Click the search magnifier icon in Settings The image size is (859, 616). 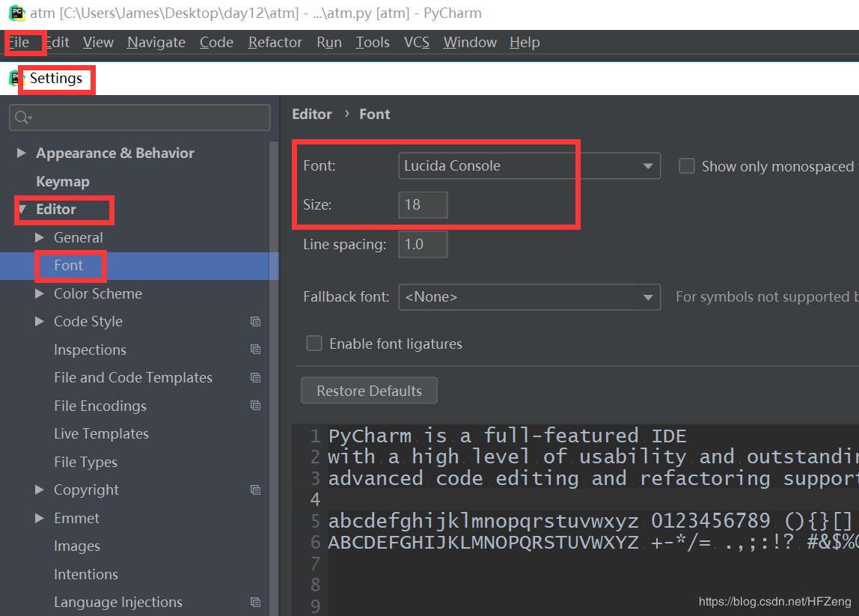(23, 118)
